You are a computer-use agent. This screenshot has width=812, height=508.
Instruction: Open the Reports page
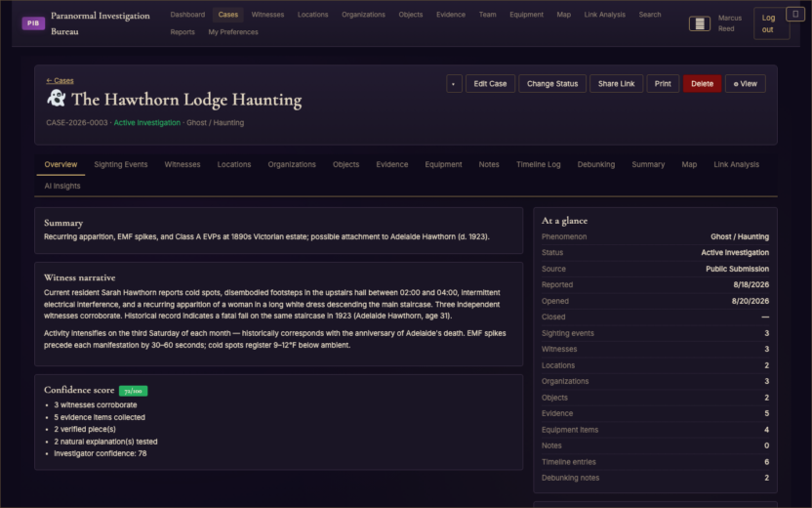click(x=183, y=32)
